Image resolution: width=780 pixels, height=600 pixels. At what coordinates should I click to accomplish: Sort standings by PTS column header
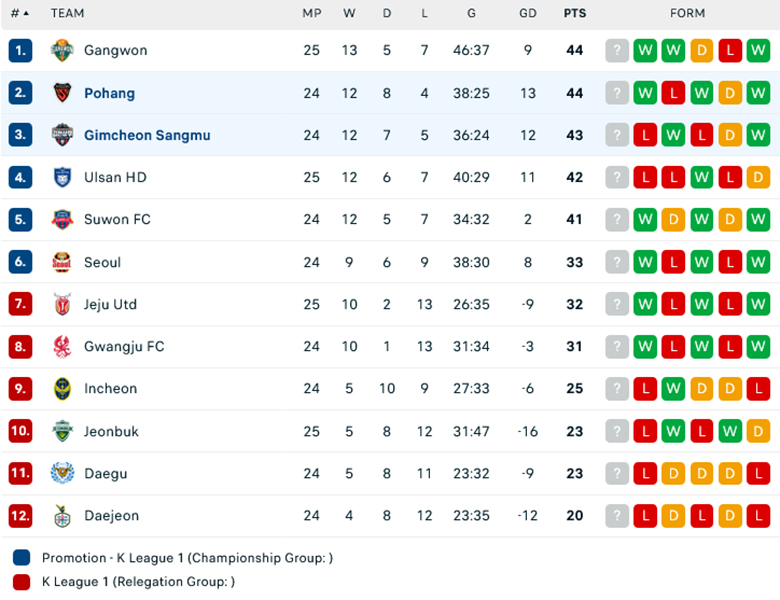[x=575, y=14]
